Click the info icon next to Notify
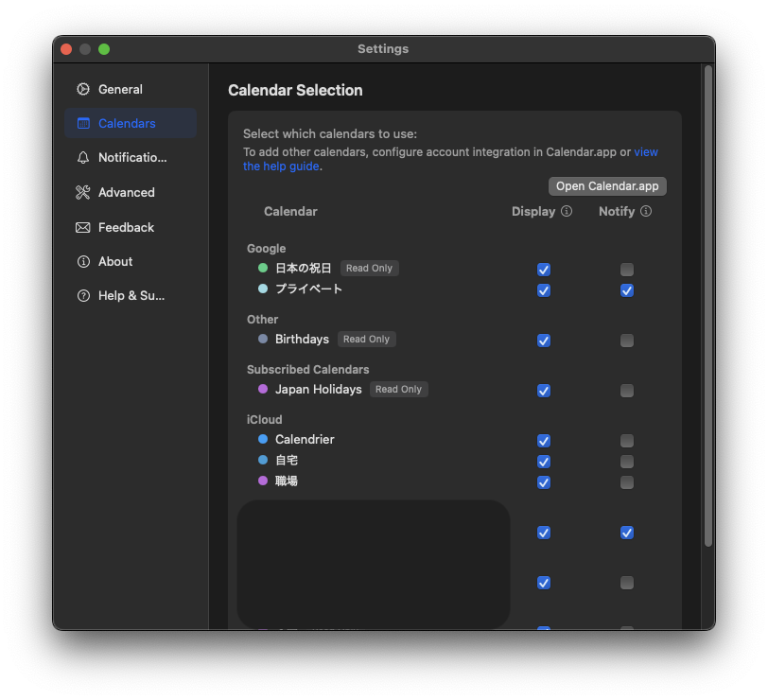The height and width of the screenshot is (700, 768). 646,211
